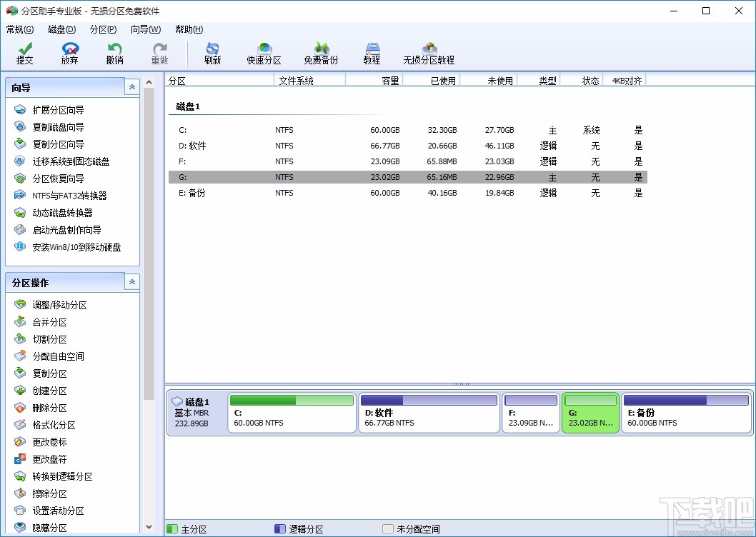Open 动态磁盘转换器
Viewport: 756px width, 537px height.
[x=62, y=213]
